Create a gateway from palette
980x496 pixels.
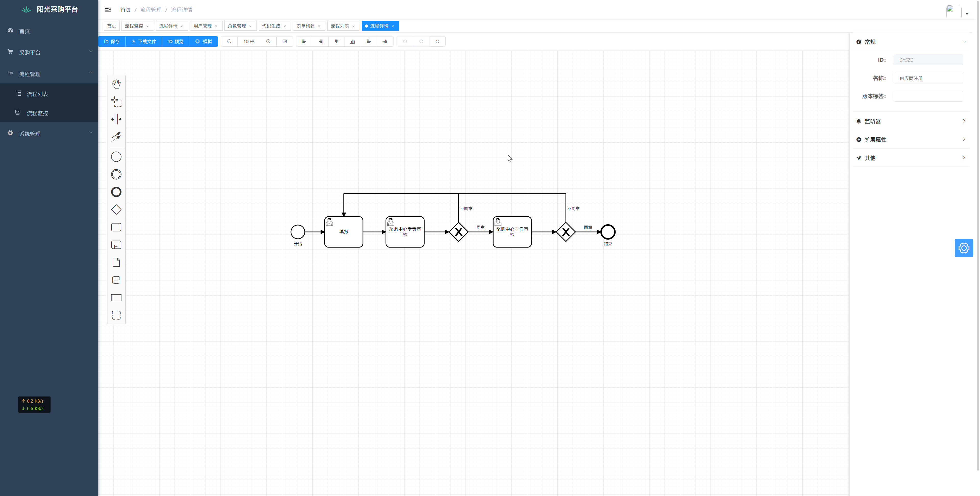tap(116, 209)
